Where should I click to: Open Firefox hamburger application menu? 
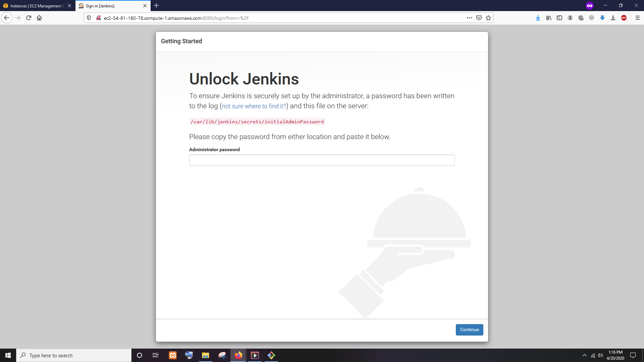(638, 18)
